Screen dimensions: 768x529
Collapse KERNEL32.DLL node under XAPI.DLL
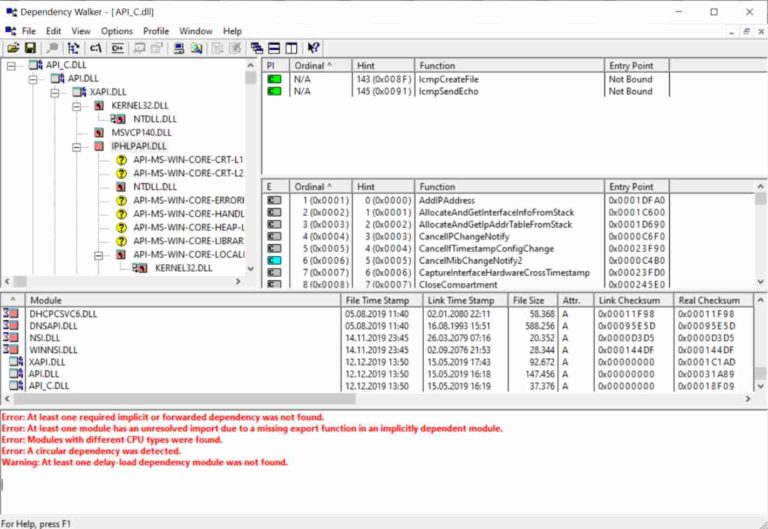pos(77,106)
